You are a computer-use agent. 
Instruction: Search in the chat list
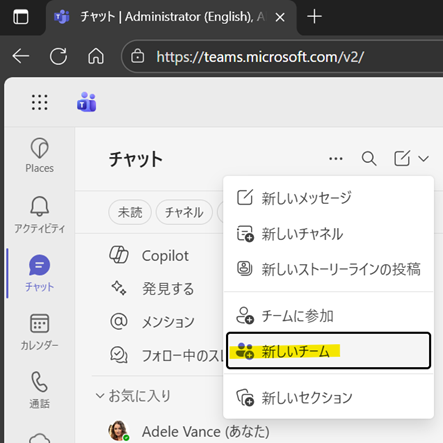click(369, 159)
